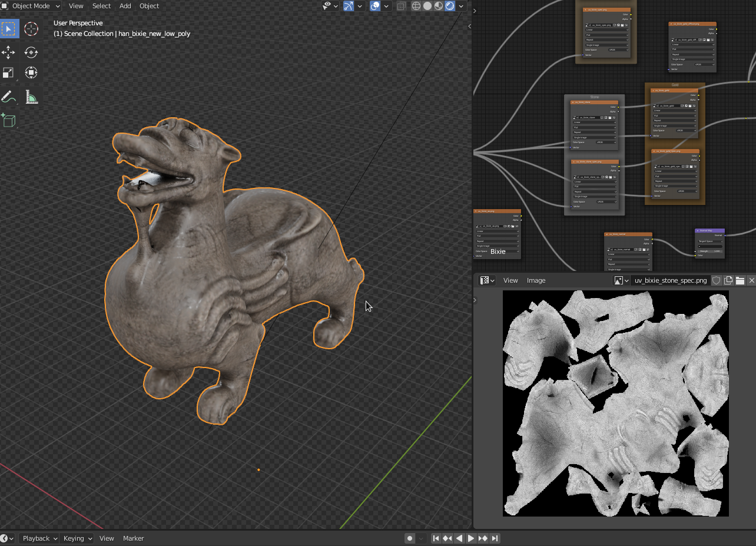Toggle viewport overlays display
Screen dimensions: 756x546
[x=375, y=6]
